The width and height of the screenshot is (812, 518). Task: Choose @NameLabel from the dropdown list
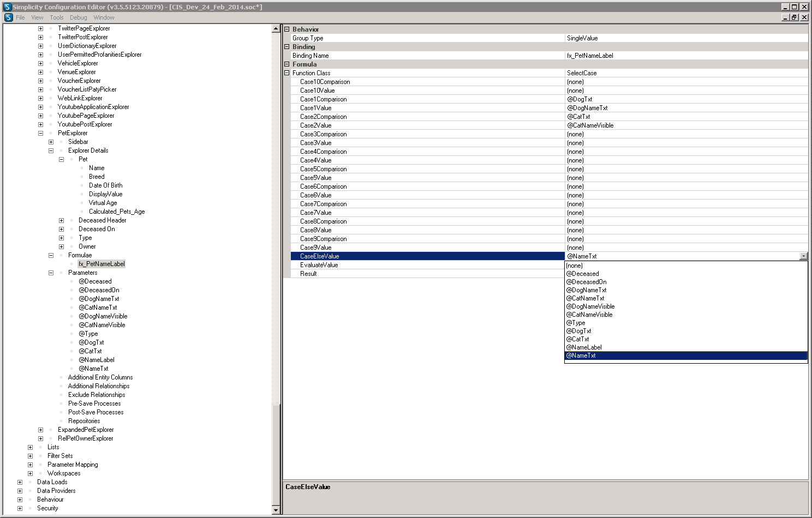584,347
